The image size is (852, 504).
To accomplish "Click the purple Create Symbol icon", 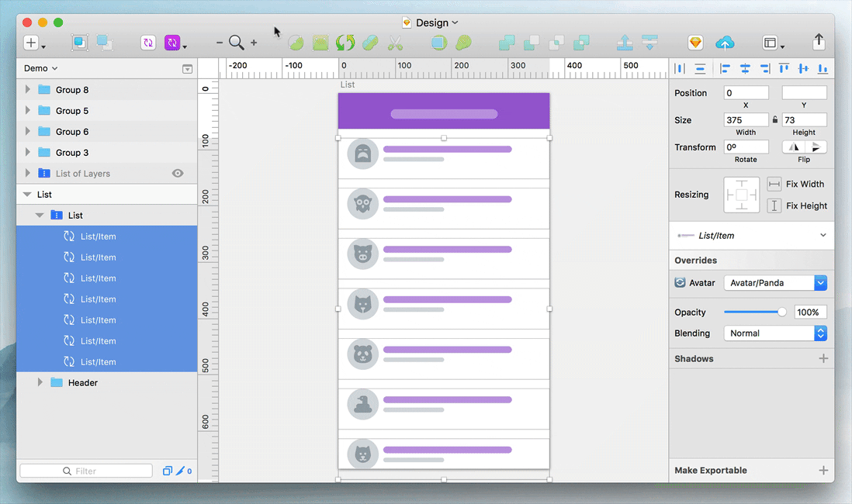I will (x=148, y=43).
